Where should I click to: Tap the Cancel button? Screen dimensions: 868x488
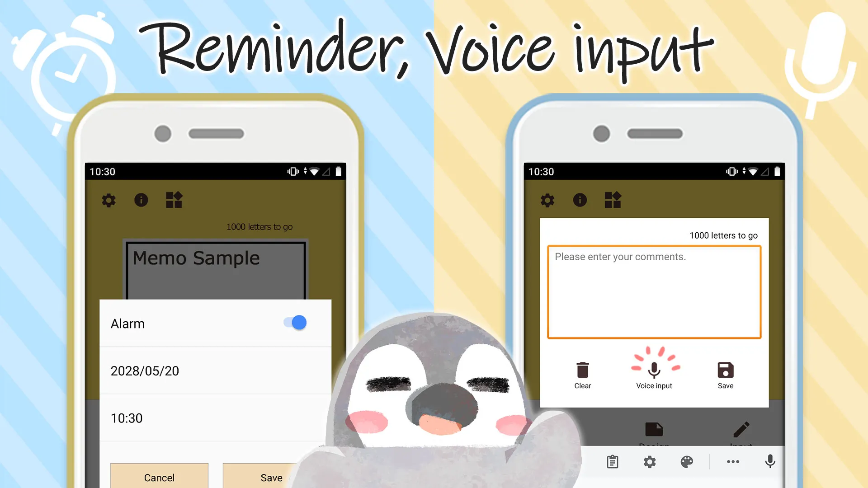click(x=159, y=477)
